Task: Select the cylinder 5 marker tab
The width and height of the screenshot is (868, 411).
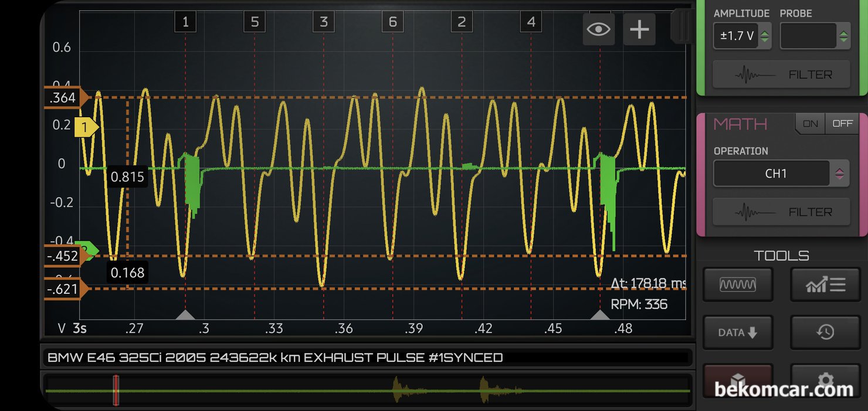Action: pos(255,22)
